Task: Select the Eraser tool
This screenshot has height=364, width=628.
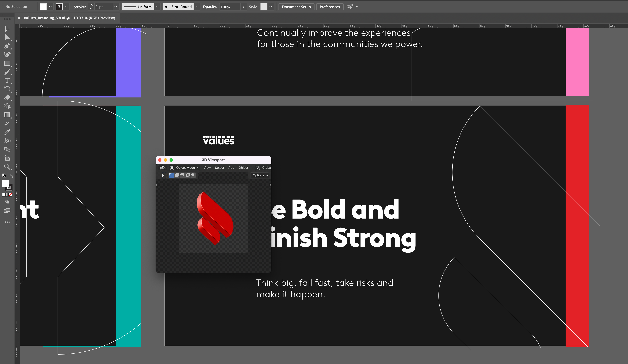Action: [x=7, y=98]
